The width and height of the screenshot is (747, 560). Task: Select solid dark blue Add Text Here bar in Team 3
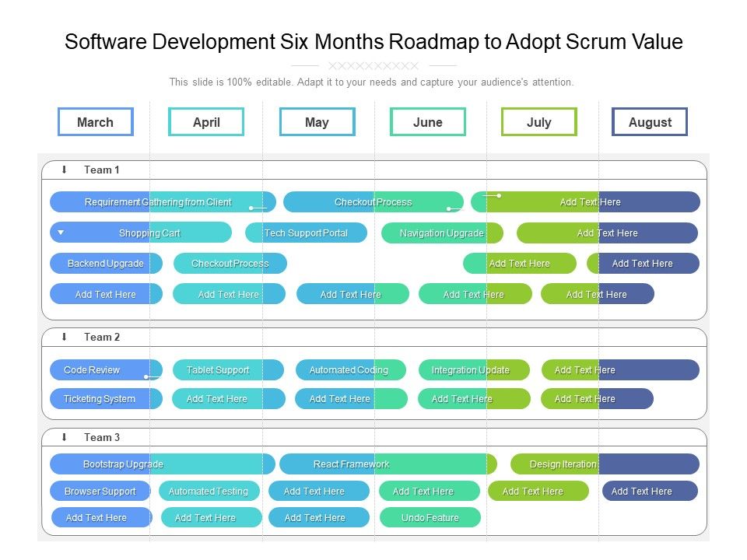coord(650,491)
